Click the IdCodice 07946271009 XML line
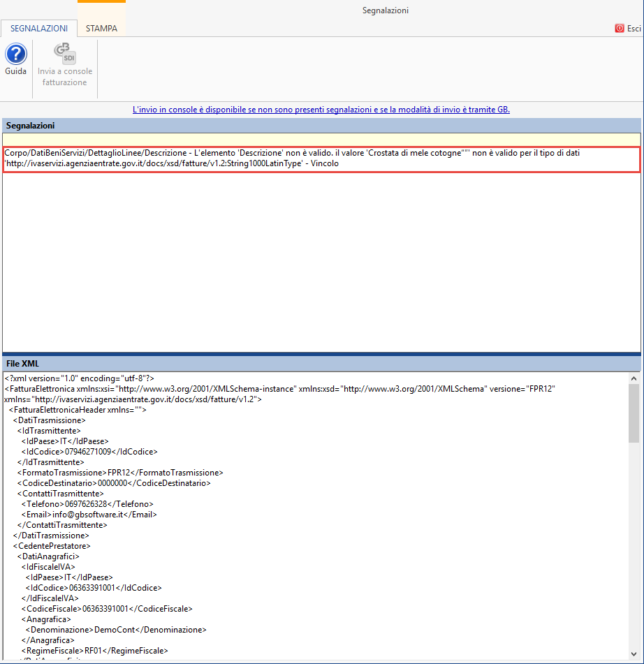The height and width of the screenshot is (664, 644). coord(89,452)
